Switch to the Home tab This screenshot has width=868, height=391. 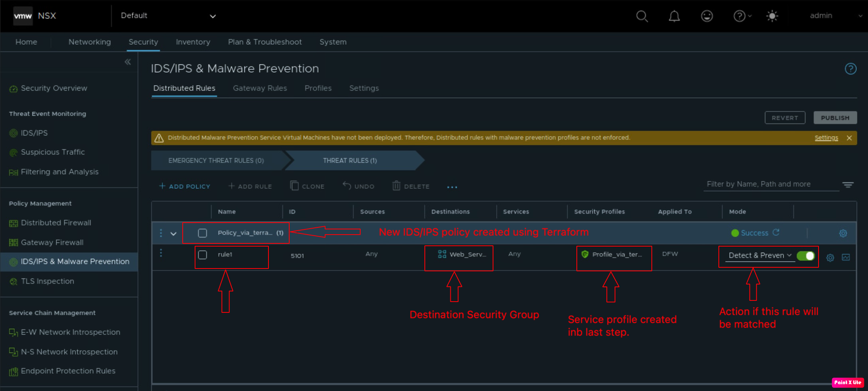click(x=26, y=42)
